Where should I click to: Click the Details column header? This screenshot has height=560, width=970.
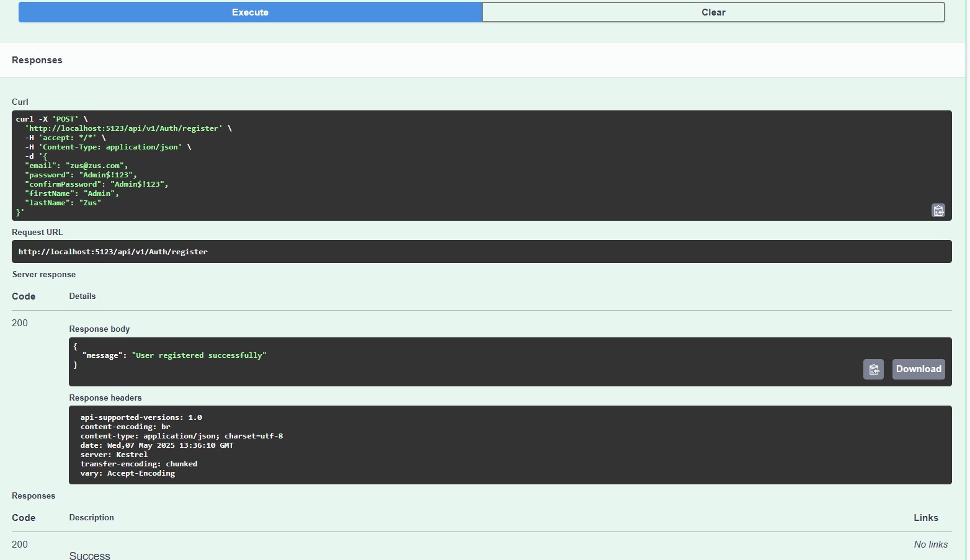point(82,296)
